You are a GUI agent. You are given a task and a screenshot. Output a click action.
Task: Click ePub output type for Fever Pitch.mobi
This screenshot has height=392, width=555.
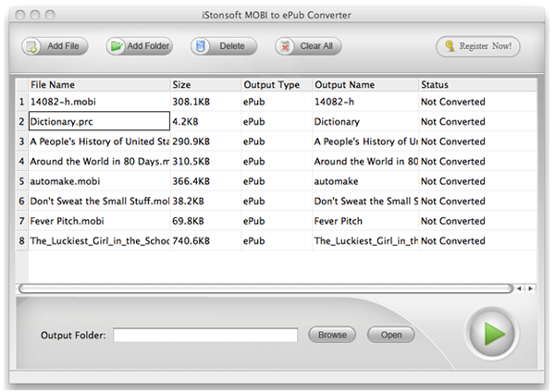(x=277, y=221)
